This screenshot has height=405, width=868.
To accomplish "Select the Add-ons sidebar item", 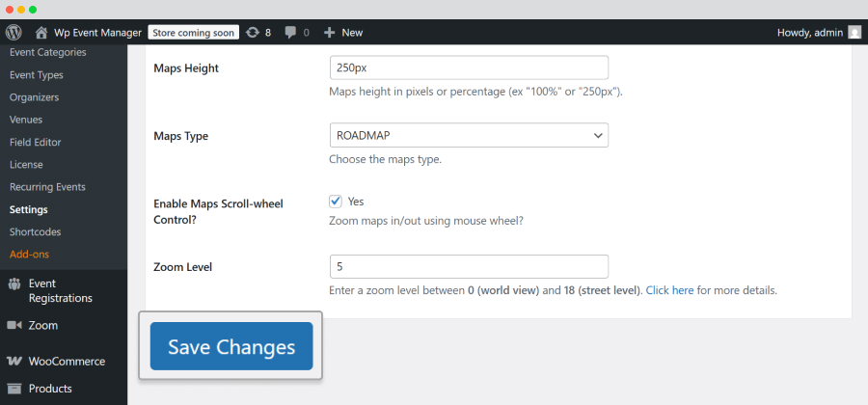I will tap(29, 255).
